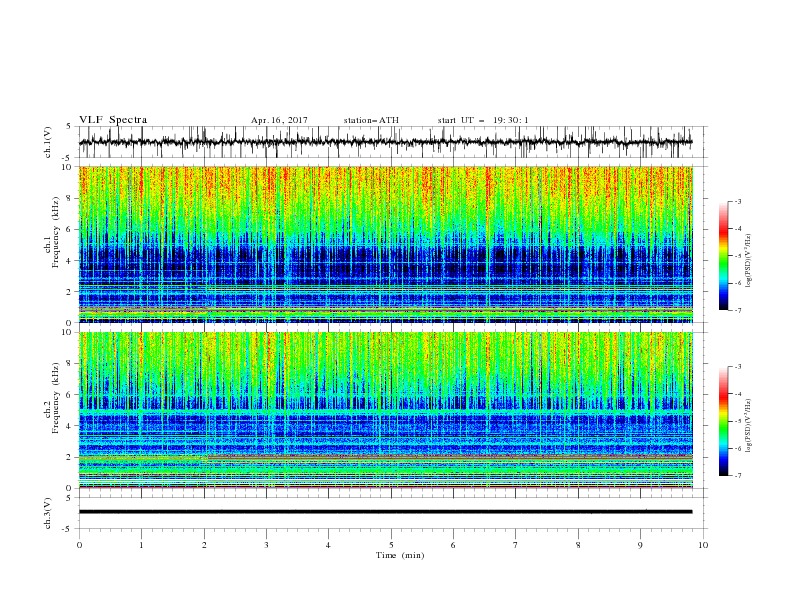
Task: Click the date 'Apr. 16, 2017'
Action: (x=279, y=120)
